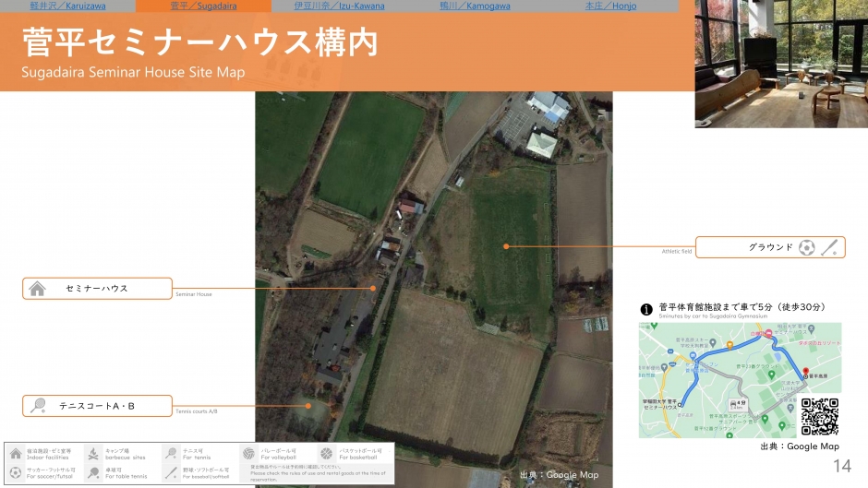Click the black info icon above the route map
Image resolution: width=868 pixels, height=488 pixels.
(646, 310)
